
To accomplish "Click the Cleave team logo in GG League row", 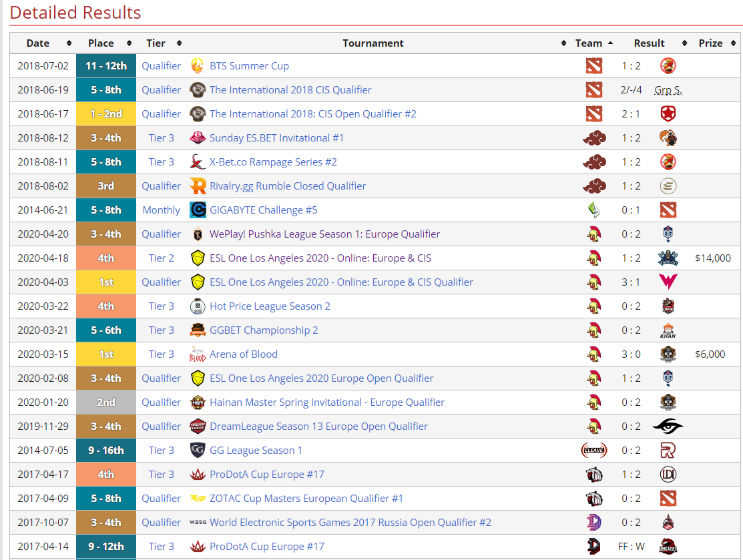I will pyautogui.click(x=593, y=451).
